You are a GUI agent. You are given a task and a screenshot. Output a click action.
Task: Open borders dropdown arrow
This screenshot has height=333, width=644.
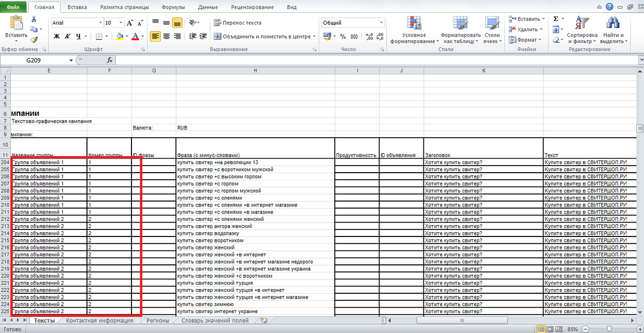(106, 36)
